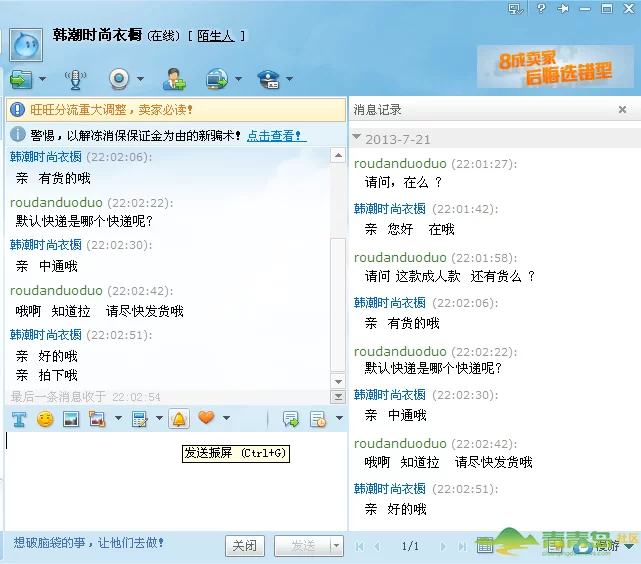
Task: Click the send window shake bell icon
Action: 179,419
